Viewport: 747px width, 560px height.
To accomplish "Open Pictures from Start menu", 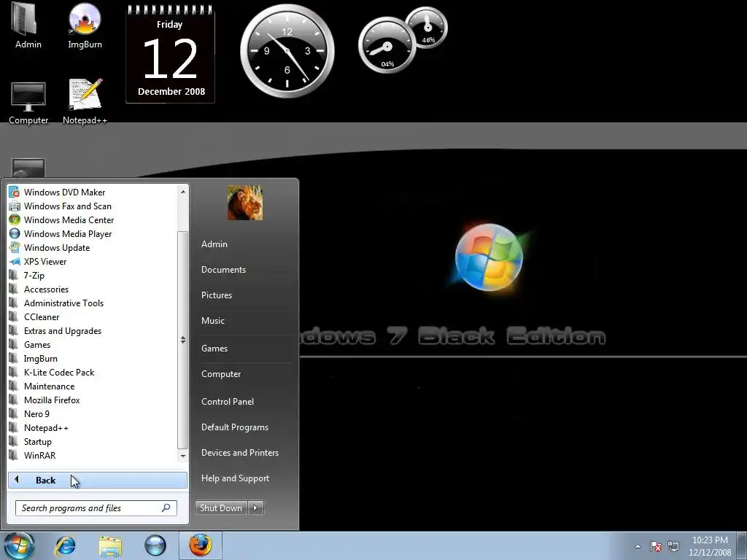I will click(217, 295).
